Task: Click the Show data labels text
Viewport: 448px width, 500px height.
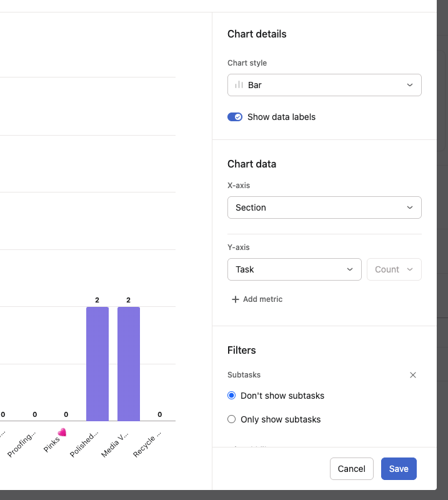Action: tap(281, 117)
